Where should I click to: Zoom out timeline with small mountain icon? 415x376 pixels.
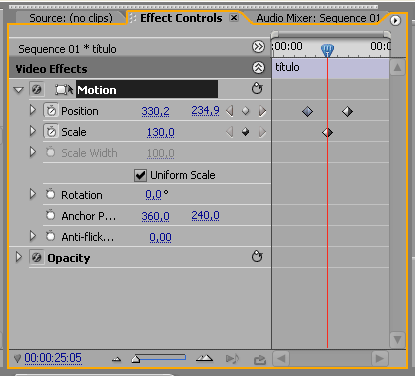pyautogui.click(x=116, y=359)
